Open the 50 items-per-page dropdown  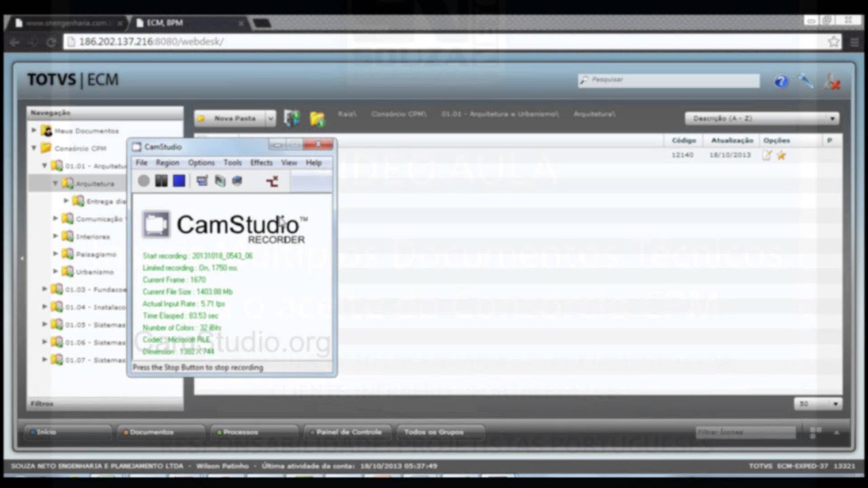[818, 404]
